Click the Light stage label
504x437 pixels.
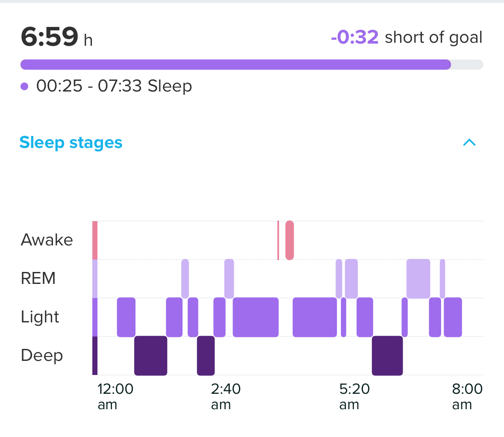(40, 317)
